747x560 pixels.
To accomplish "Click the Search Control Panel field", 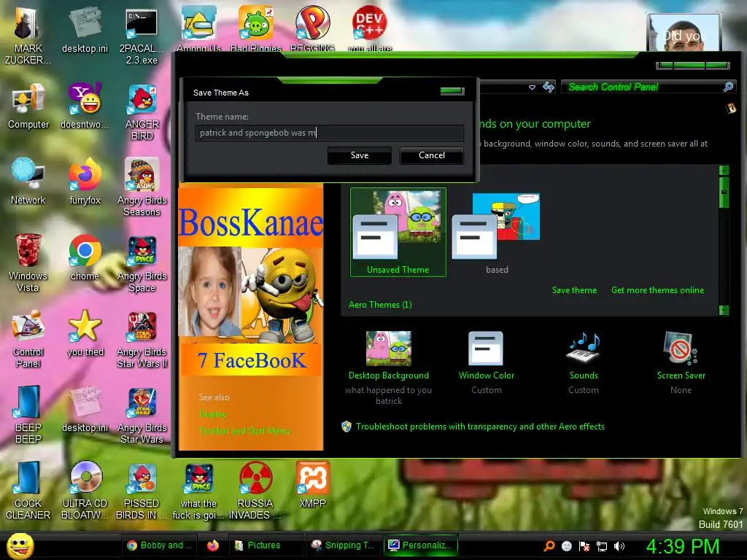I will (x=643, y=87).
